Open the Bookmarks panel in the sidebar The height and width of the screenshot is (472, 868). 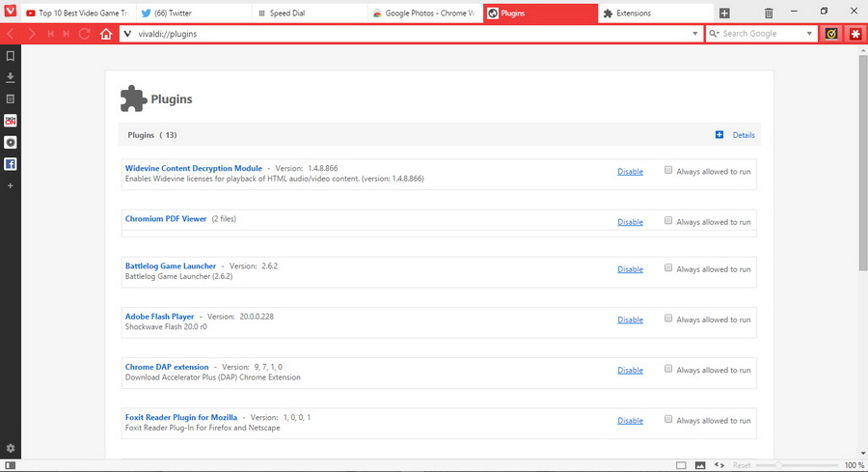(x=10, y=56)
